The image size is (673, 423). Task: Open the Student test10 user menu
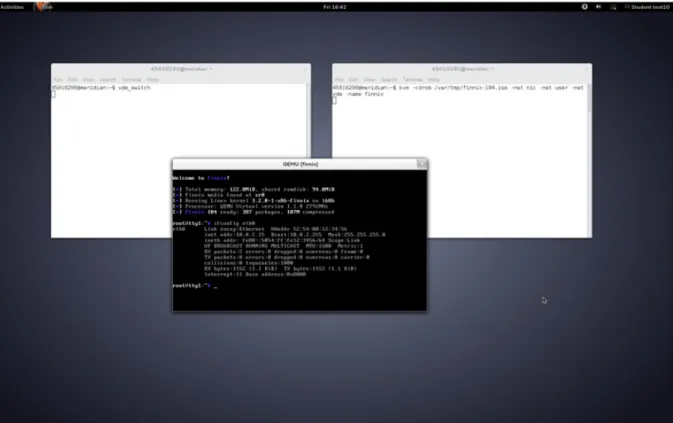coord(650,7)
